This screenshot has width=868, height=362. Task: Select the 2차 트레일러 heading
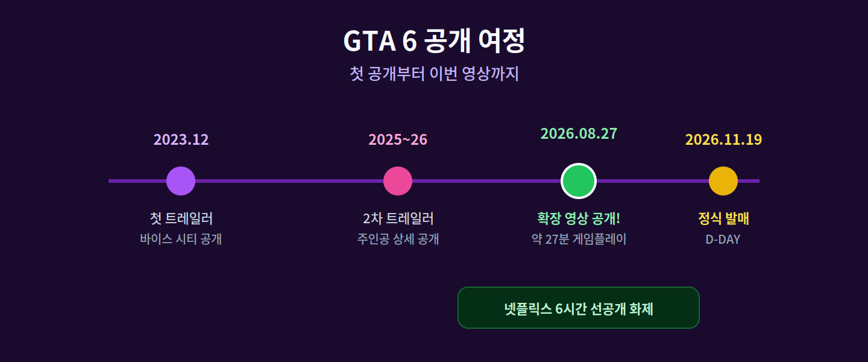[398, 218]
